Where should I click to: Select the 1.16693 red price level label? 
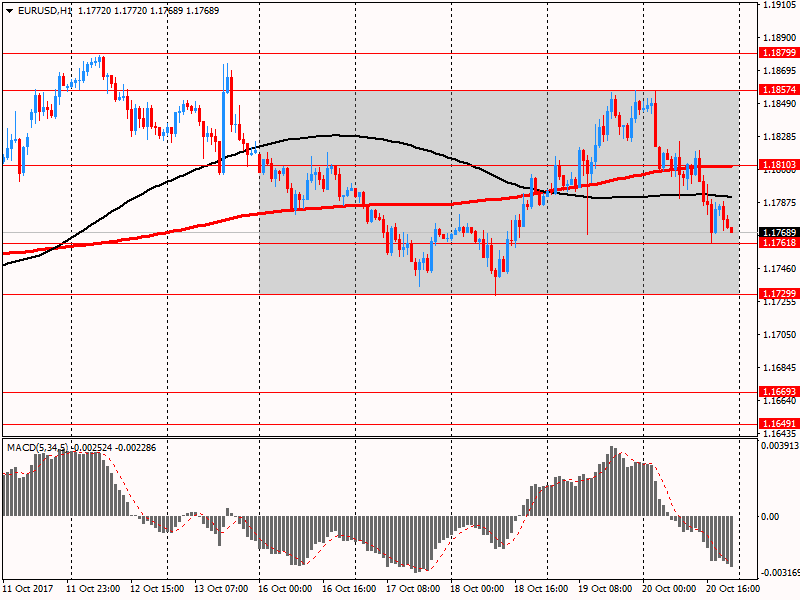779,392
